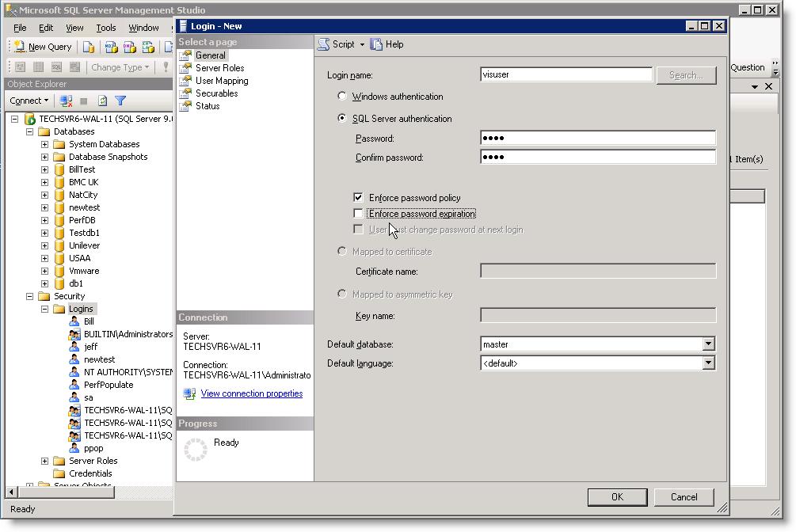
Task: Expand the Server Roles tree node
Action: 44,461
